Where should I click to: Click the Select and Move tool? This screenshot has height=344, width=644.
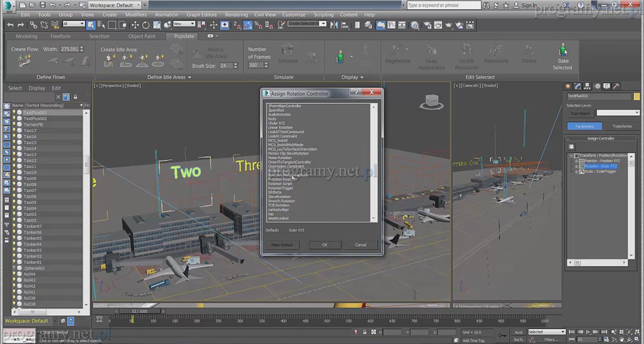tap(135, 25)
